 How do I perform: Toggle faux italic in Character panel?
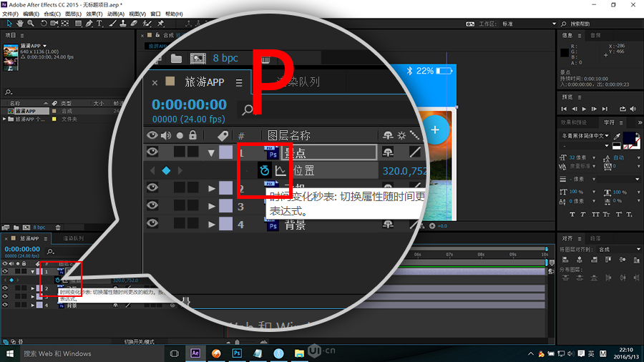(584, 214)
